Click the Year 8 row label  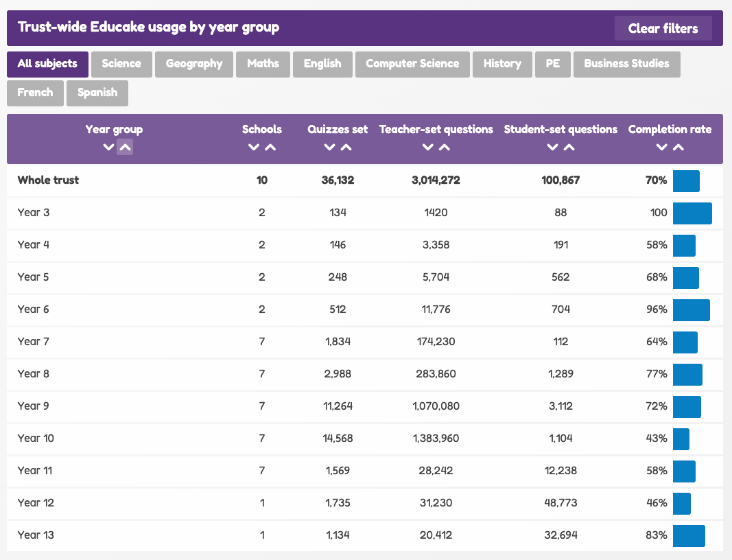click(x=33, y=373)
